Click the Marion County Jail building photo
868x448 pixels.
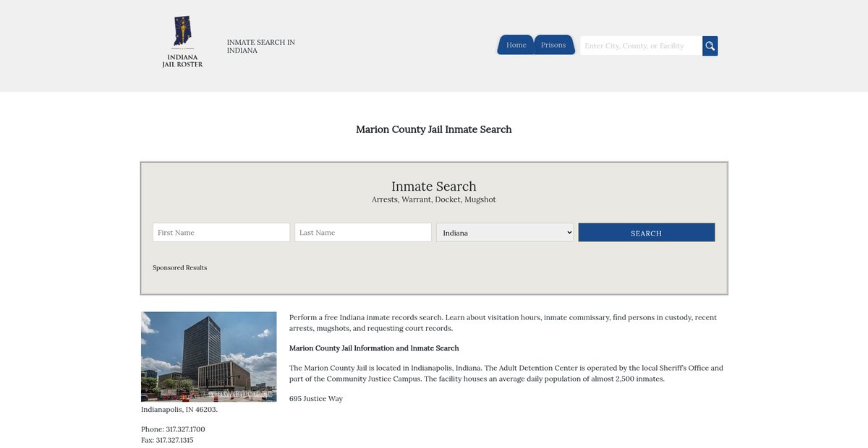tap(208, 356)
